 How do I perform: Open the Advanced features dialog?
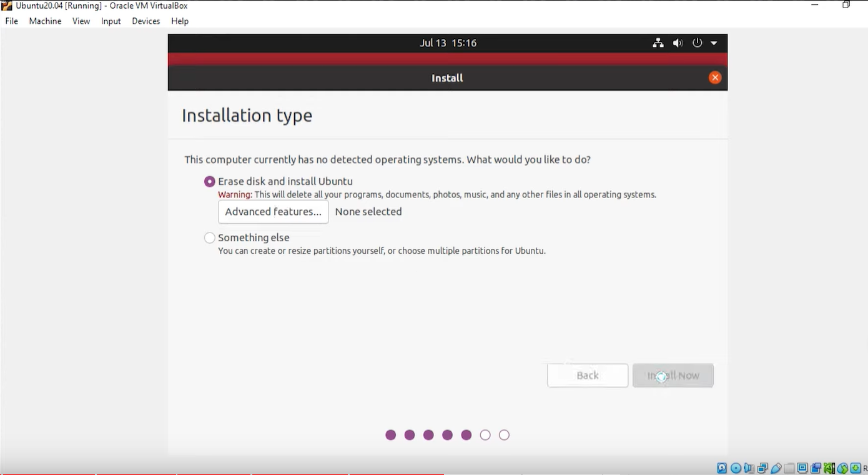point(273,212)
